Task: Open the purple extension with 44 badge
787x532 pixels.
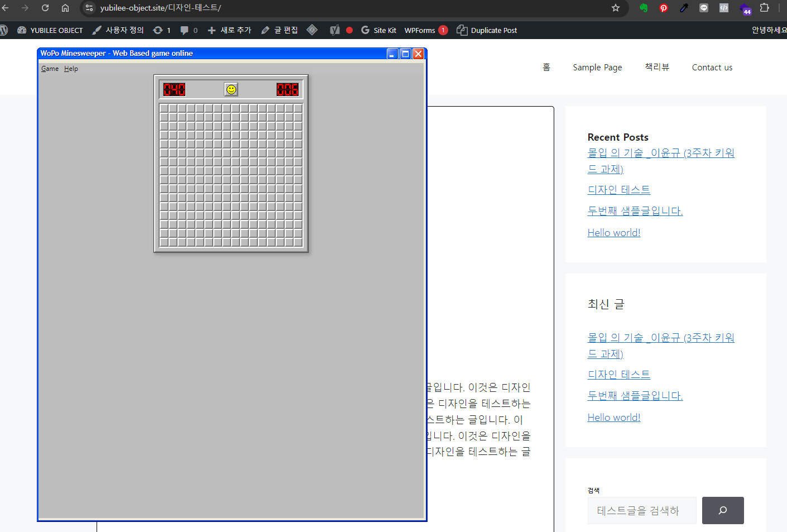Action: (745, 9)
